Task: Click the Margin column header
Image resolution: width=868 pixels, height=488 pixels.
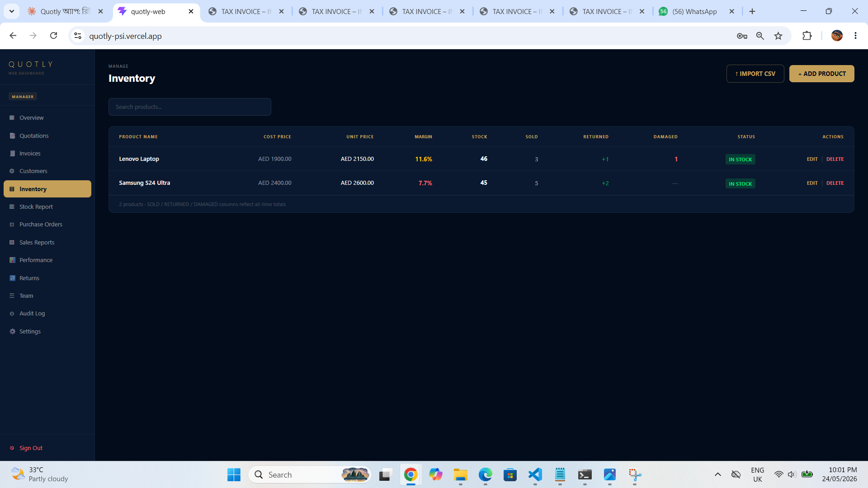Action: 423,136
